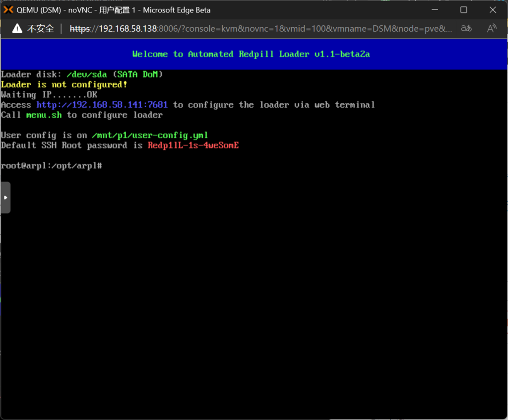Click the window title text in title bar

click(114, 10)
